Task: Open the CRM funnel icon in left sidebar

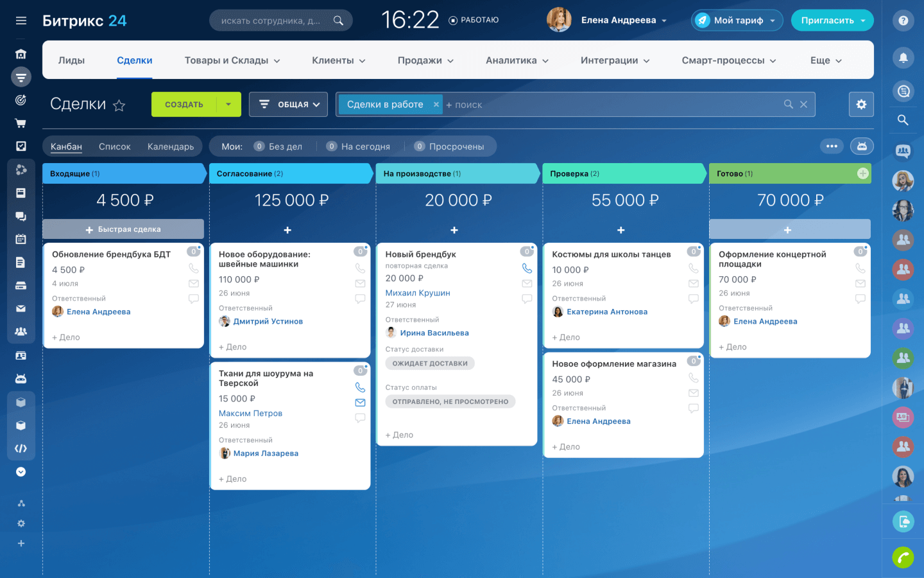Action: 21,76
